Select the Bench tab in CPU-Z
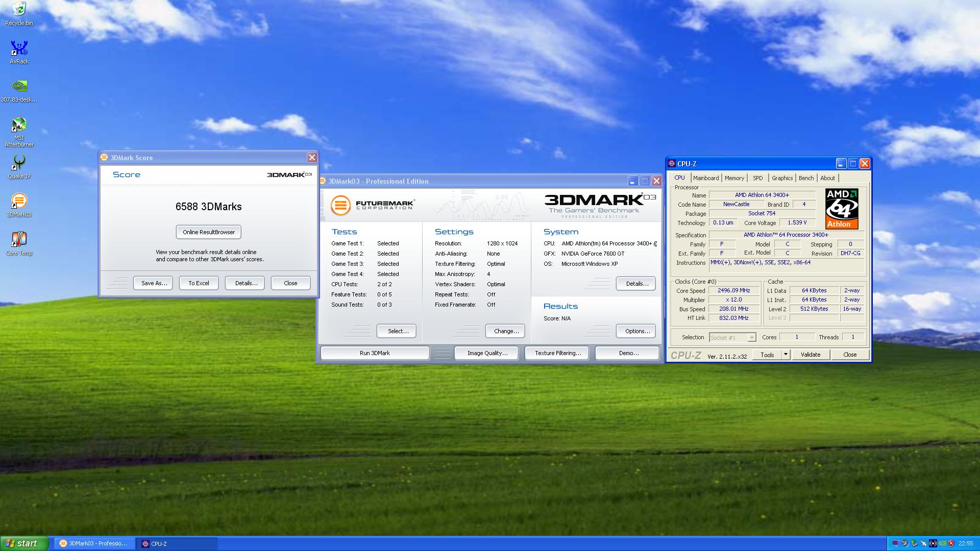Viewport: 980px width, 551px height. click(806, 178)
